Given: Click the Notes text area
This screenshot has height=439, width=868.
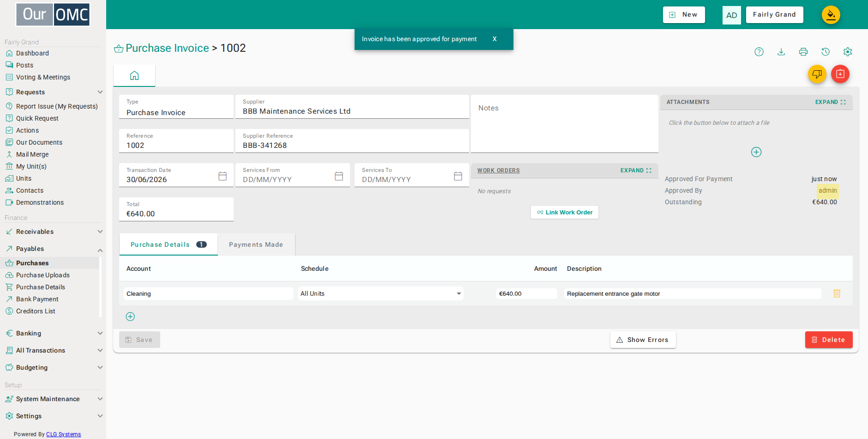Looking at the screenshot, I should pyautogui.click(x=565, y=124).
